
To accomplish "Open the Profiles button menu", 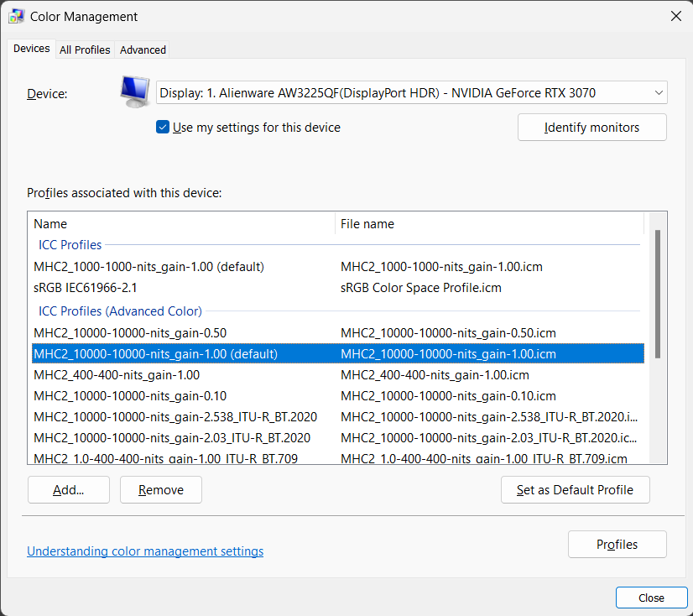I will pyautogui.click(x=617, y=545).
